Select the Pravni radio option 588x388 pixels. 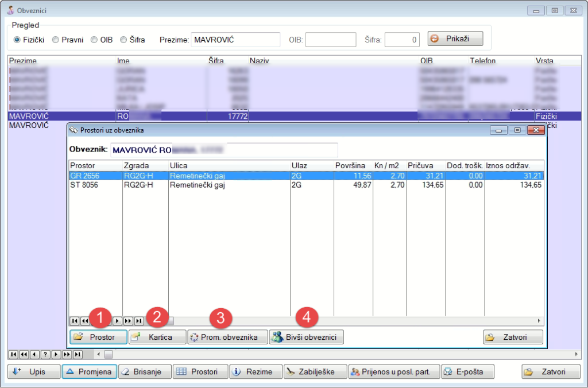coord(56,40)
